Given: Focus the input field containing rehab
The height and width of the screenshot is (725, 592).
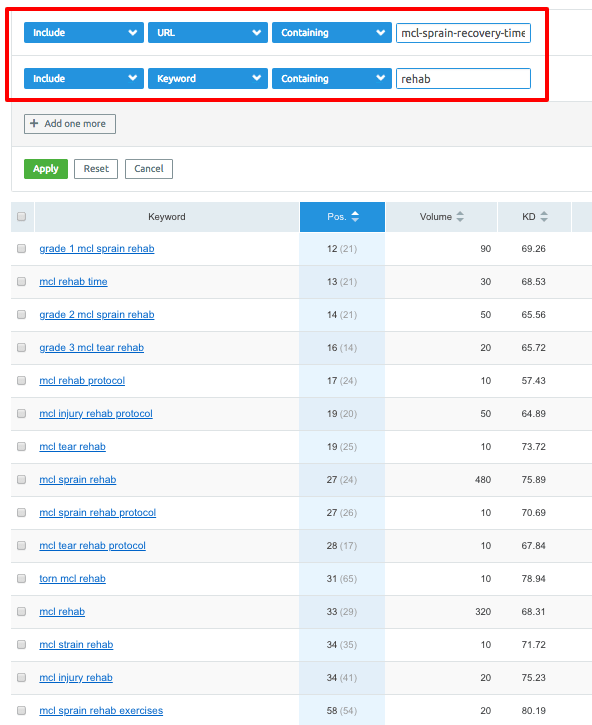Looking at the screenshot, I should click(x=463, y=79).
